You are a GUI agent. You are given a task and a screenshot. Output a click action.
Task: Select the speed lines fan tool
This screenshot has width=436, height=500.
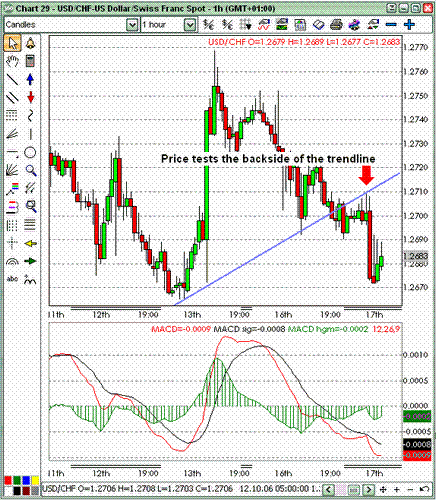[x=12, y=134]
